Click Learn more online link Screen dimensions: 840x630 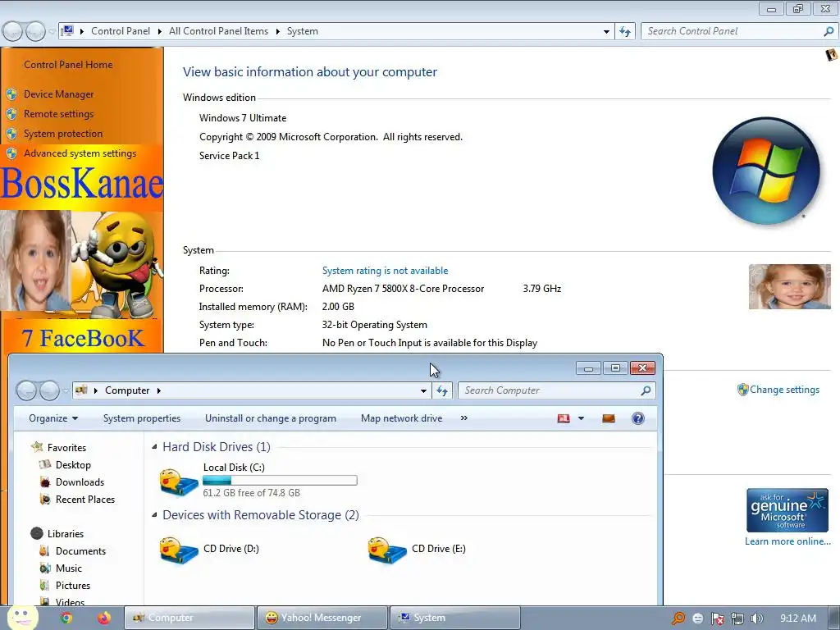coord(787,541)
